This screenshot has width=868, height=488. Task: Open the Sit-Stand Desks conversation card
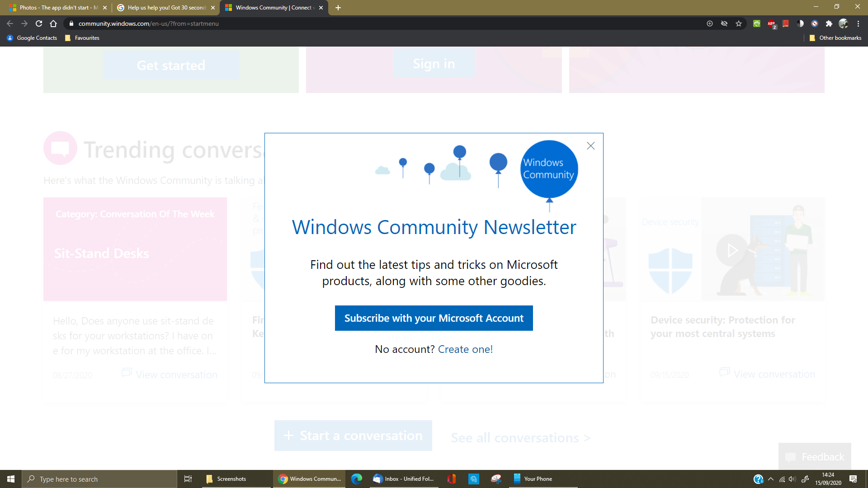135,249
